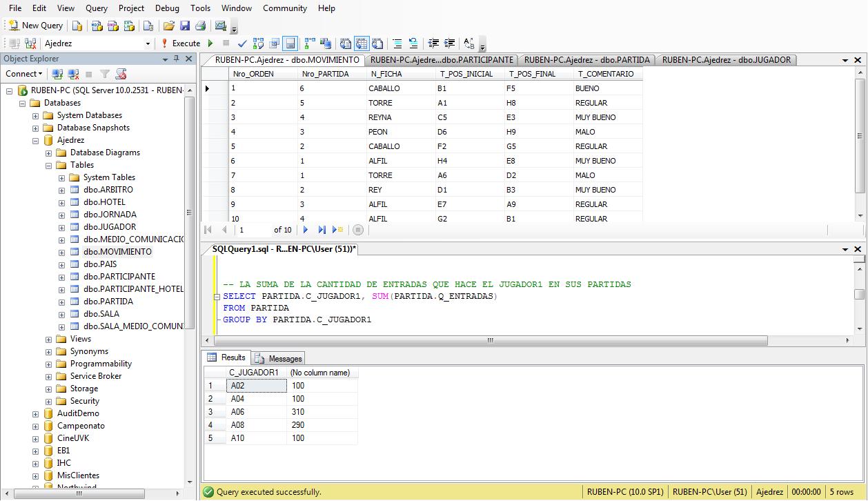Collapse the SELECT statement outline in editor
Screen dimensions: 868x501
tap(218, 296)
